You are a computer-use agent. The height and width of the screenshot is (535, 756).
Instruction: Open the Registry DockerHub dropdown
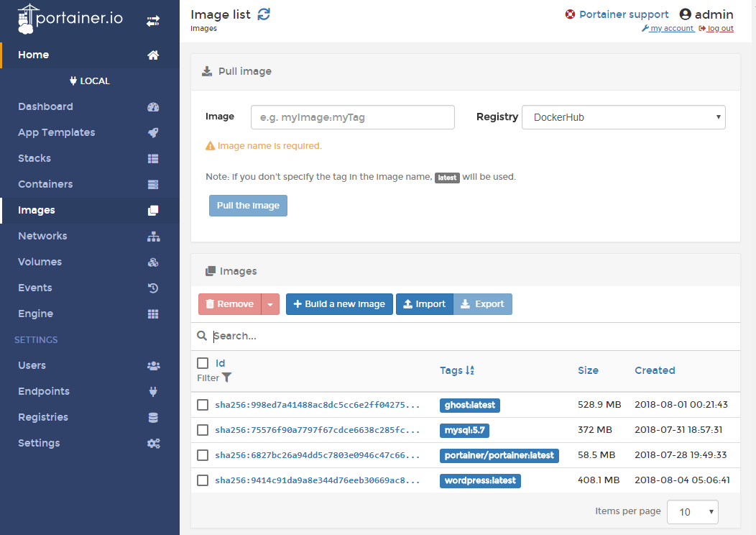[x=624, y=117]
